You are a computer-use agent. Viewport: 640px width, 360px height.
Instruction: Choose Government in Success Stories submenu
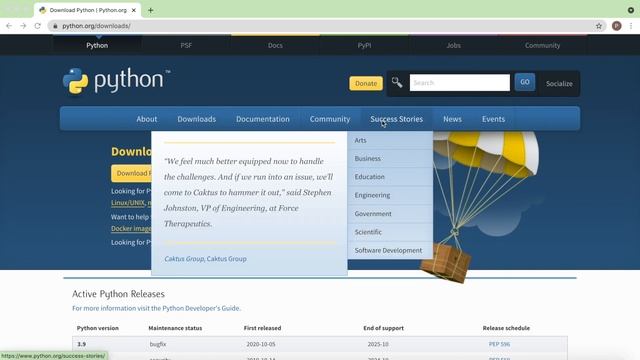[x=390, y=213]
